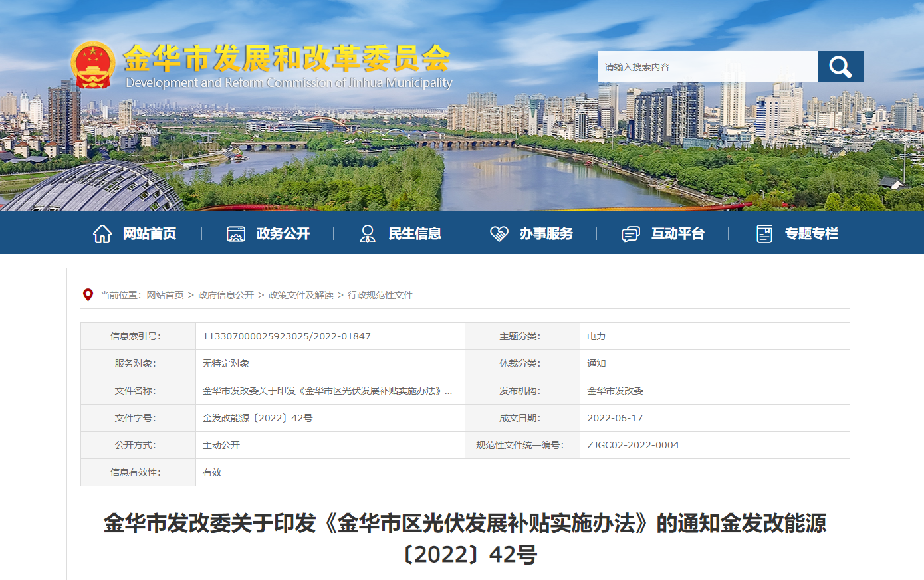This screenshot has height=580, width=924.
Task: Click the 政务公开 calendar icon
Action: (236, 234)
